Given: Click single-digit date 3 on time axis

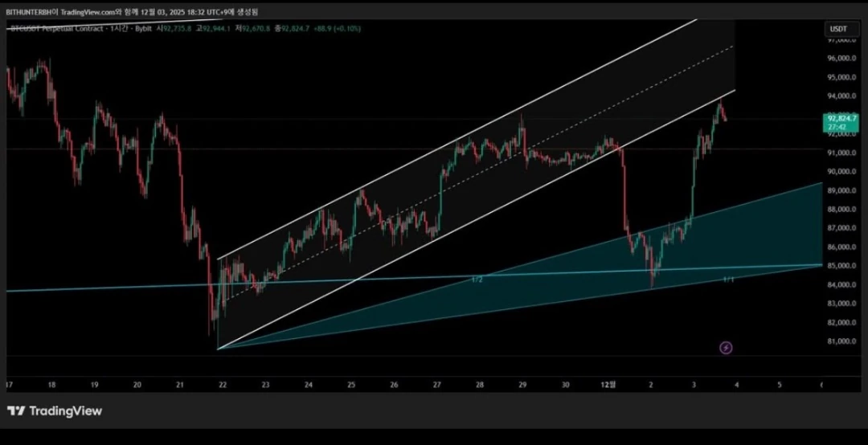Looking at the screenshot, I should pos(694,385).
